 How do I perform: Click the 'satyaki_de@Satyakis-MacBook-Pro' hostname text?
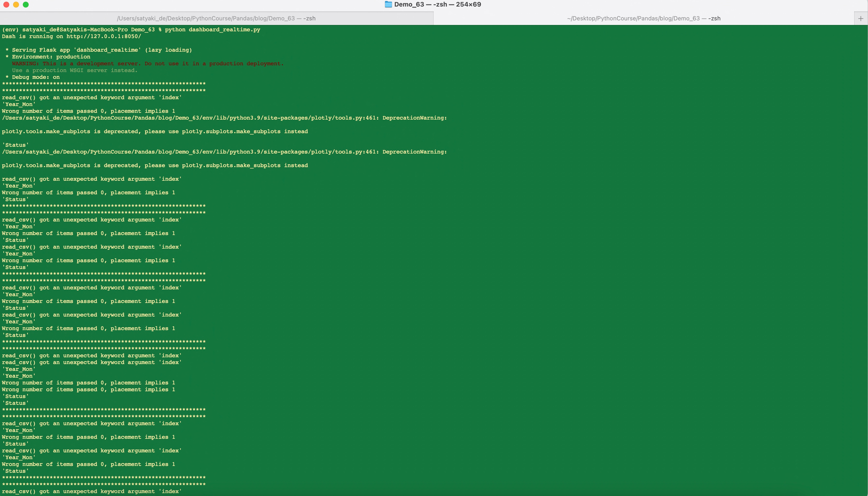point(75,30)
